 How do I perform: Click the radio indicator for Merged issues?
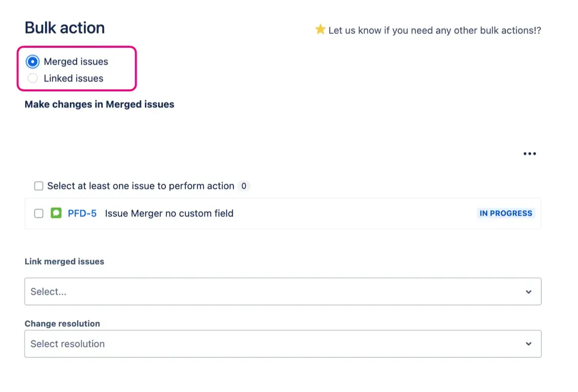(32, 61)
